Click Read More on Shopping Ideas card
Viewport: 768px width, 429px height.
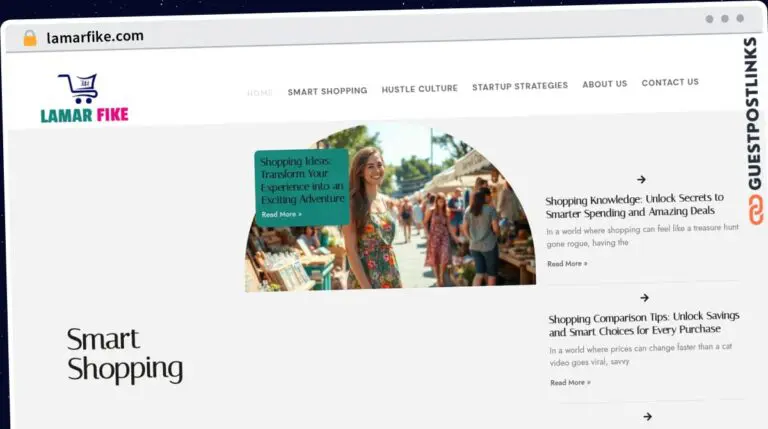[281, 214]
